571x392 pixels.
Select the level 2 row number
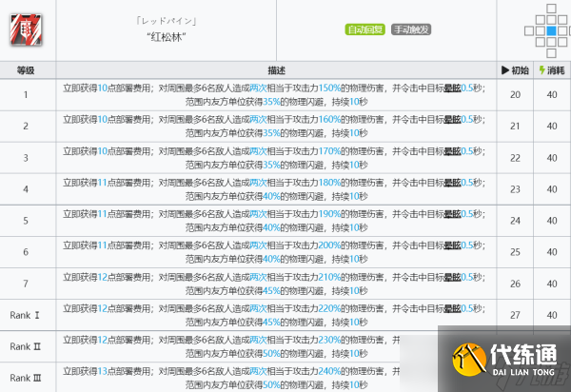tap(26, 126)
